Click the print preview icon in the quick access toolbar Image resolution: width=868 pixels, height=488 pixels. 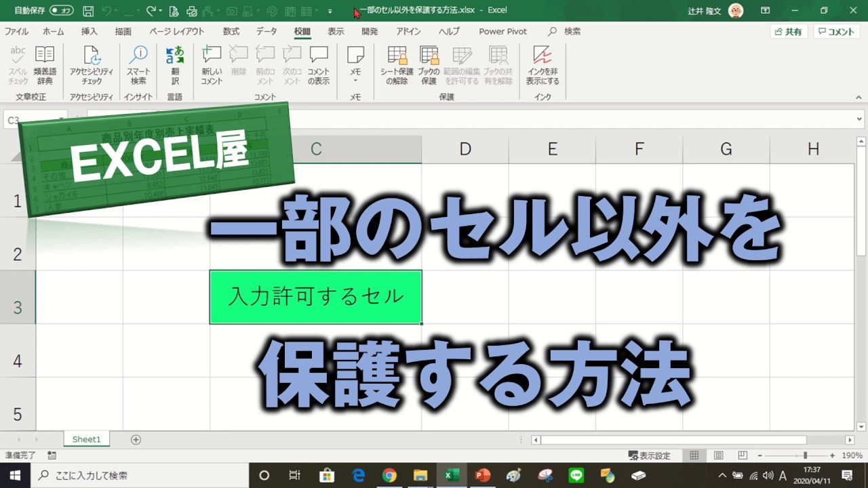pyautogui.click(x=174, y=11)
